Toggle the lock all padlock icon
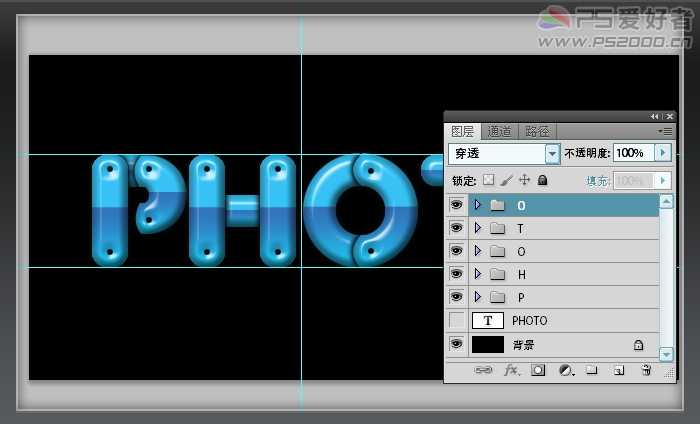This screenshot has height=424, width=700. (x=542, y=180)
